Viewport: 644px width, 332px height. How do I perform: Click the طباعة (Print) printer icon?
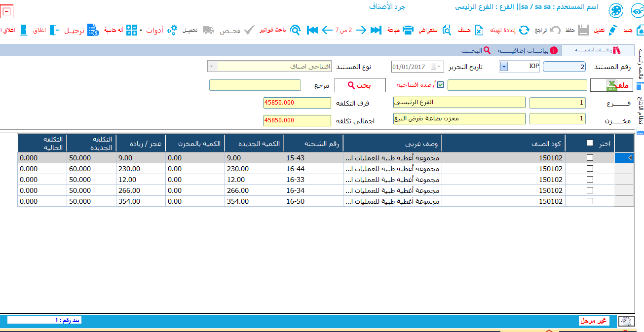point(408,31)
